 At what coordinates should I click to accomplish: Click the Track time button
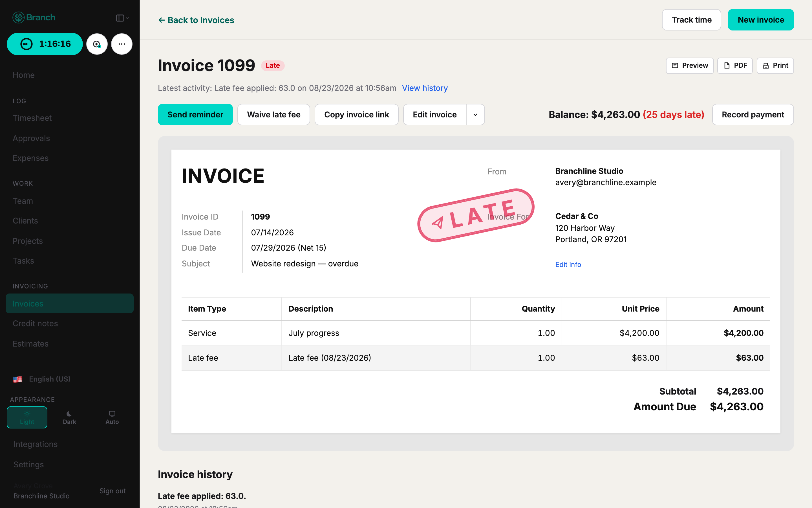[x=691, y=20]
